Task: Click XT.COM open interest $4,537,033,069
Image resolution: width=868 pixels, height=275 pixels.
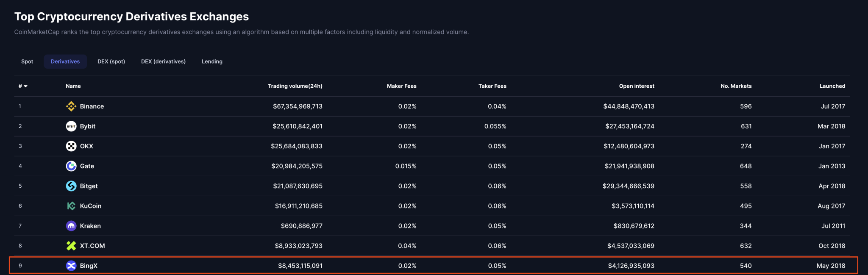Action: [631, 246]
